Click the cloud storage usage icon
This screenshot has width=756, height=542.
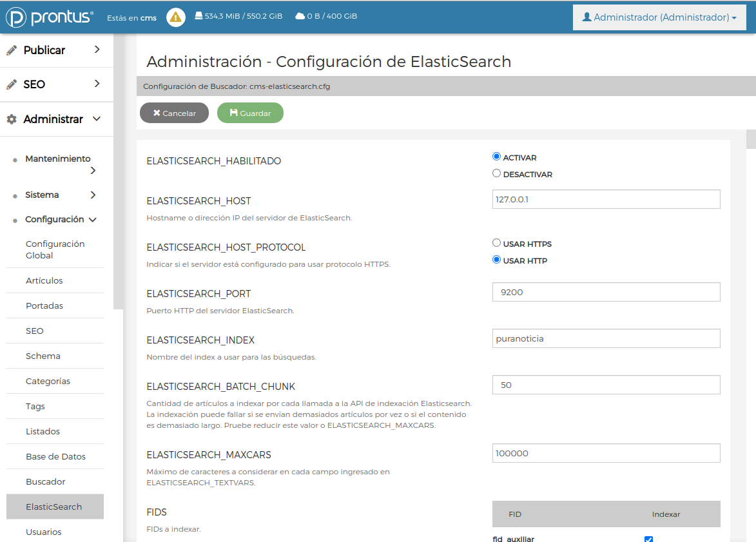[x=300, y=16]
